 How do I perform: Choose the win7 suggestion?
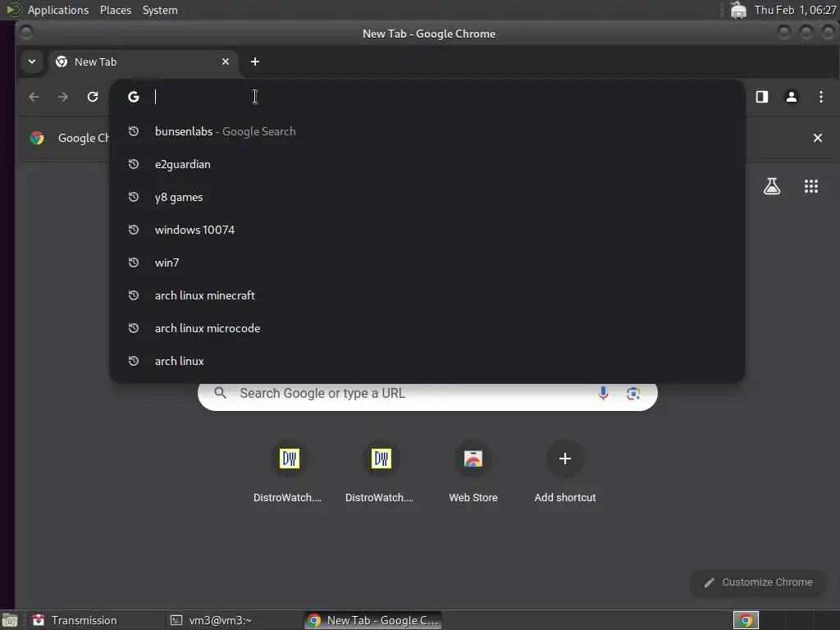427,262
